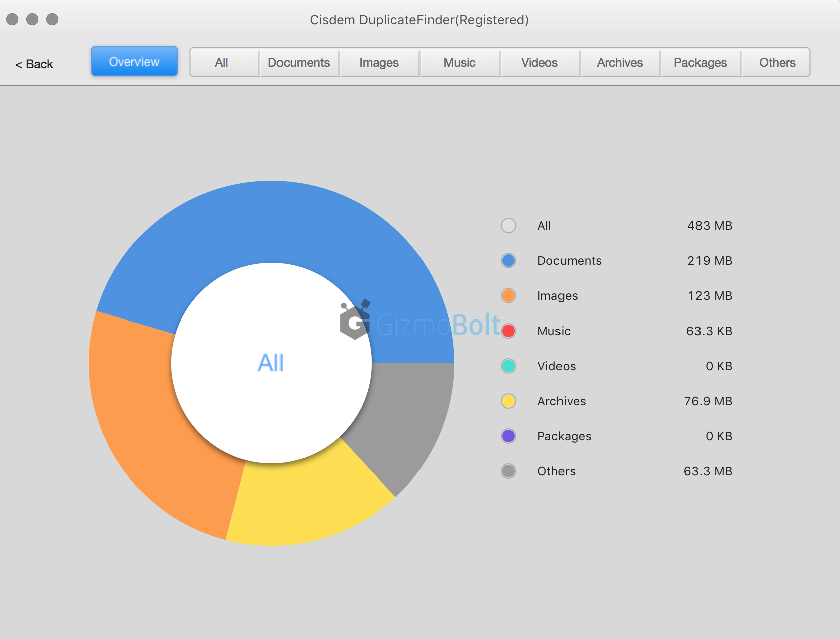Click the 'Documents' legend label
This screenshot has width=840, height=639.
pos(570,261)
